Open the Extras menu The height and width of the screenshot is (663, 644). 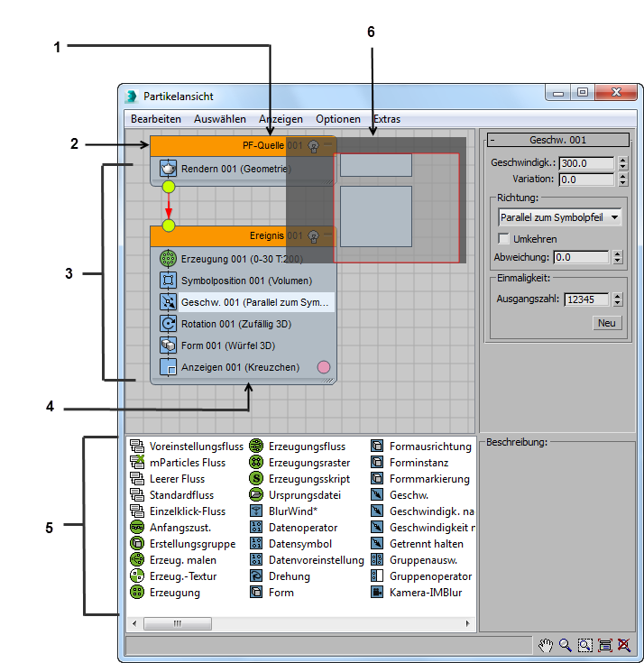click(x=387, y=119)
